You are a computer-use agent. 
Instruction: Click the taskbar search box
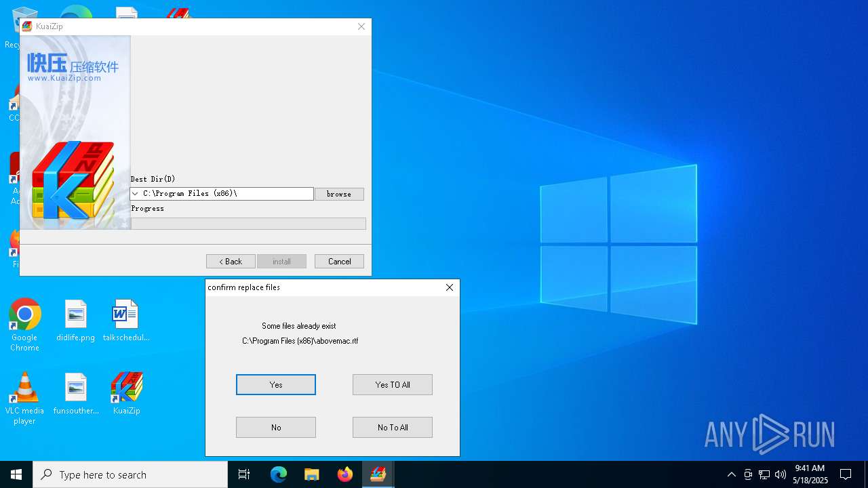[x=130, y=474]
